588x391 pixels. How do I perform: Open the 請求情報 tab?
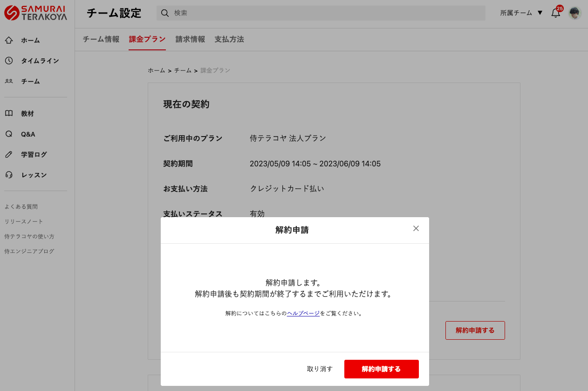(x=190, y=40)
